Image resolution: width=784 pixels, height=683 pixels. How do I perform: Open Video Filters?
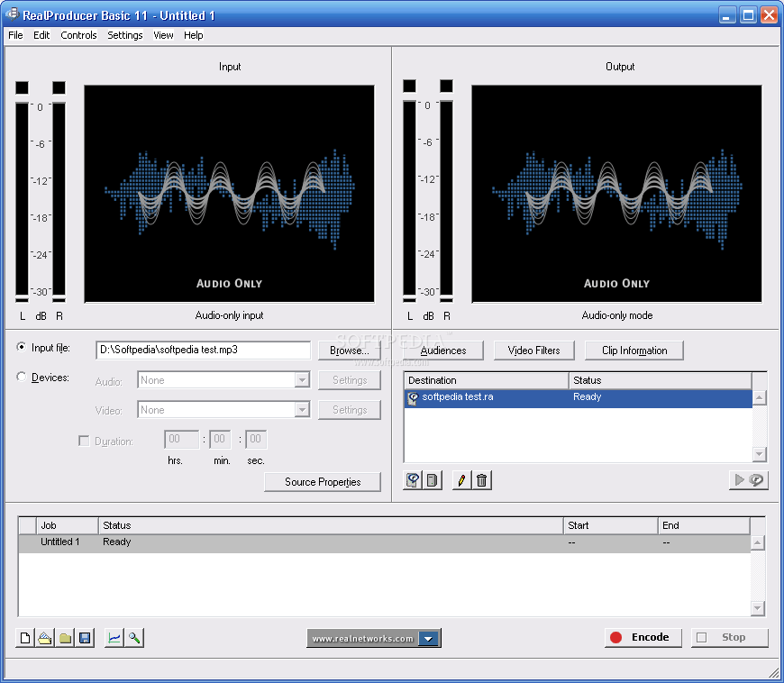[x=534, y=351]
